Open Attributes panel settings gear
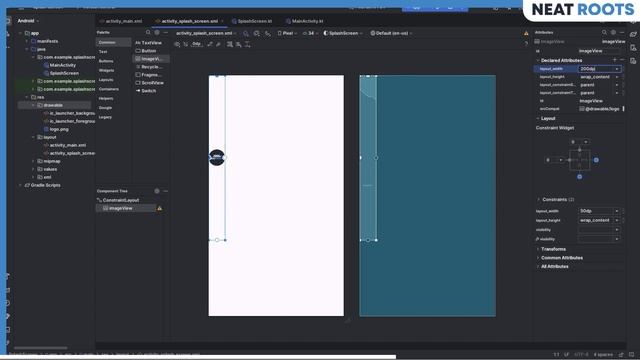This screenshot has width=640, height=360. (613, 32)
